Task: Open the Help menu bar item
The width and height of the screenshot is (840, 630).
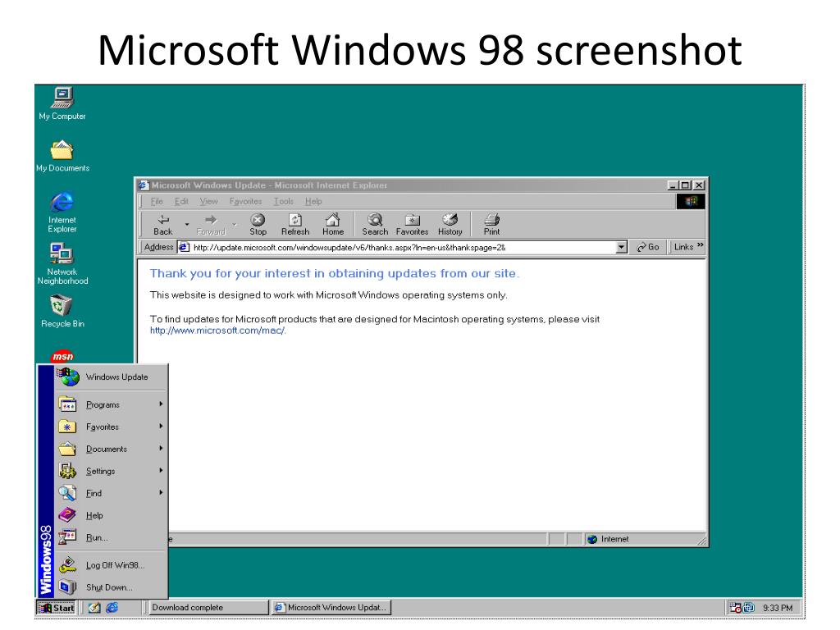Action: click(313, 202)
